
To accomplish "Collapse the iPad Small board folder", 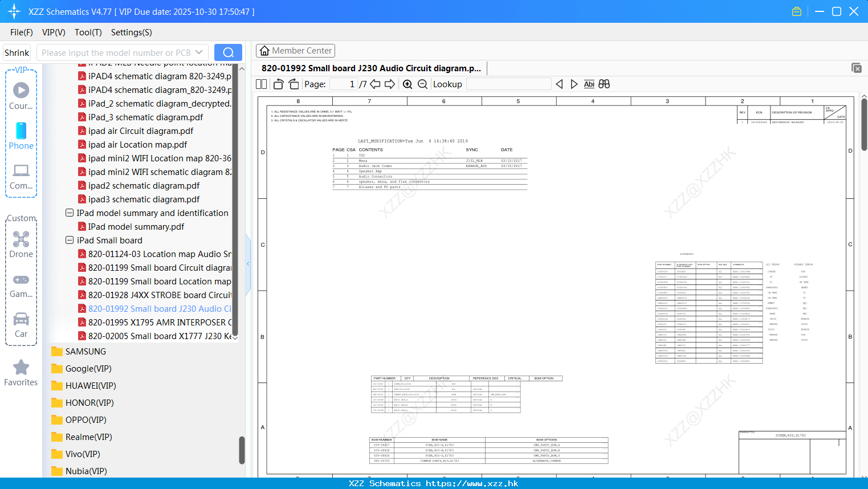I will 70,240.
